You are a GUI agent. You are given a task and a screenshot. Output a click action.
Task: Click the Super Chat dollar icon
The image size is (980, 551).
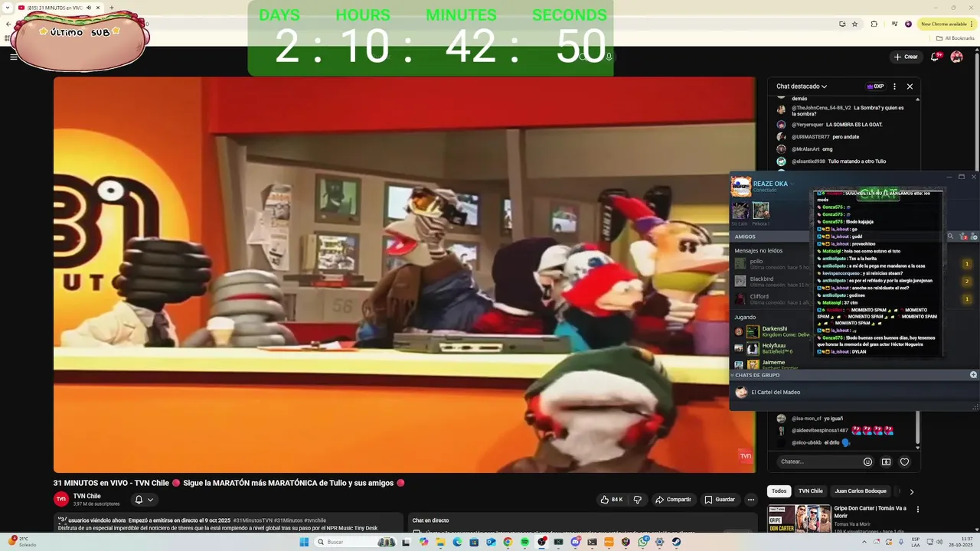[x=886, y=461]
